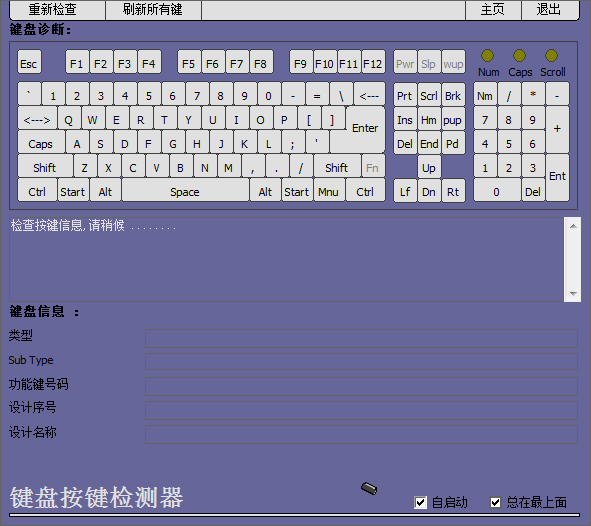Click the Sub Type info field

click(361, 362)
